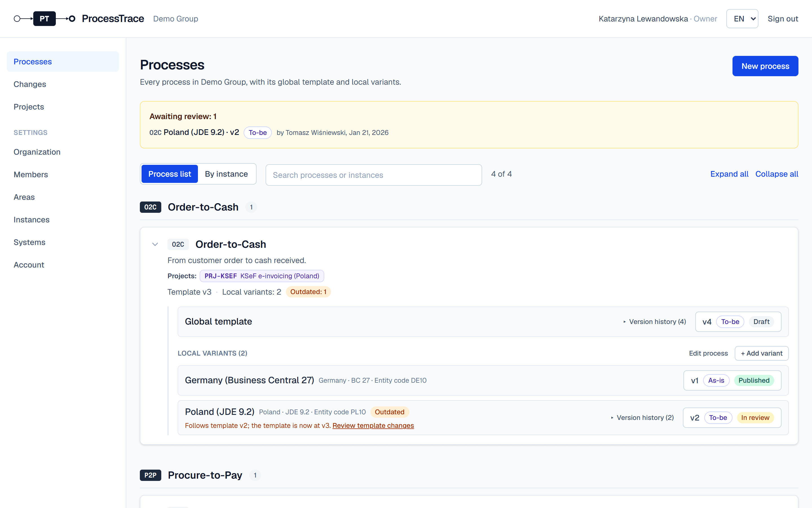812x508 pixels.
Task: Click Edit process for Order-to-Cash
Action: point(708,353)
